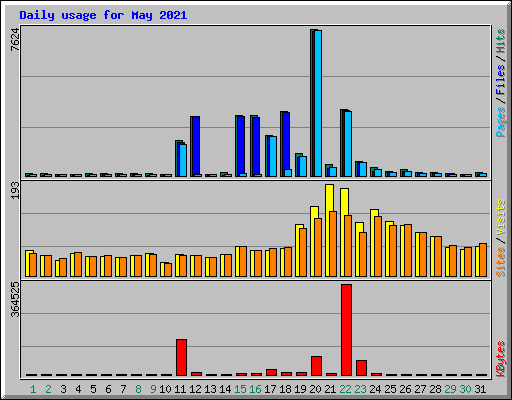Click the day 31 label on x-axis

point(480,389)
